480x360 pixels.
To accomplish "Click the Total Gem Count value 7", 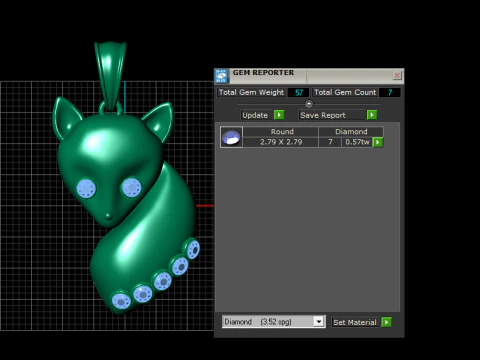I will click(x=390, y=93).
